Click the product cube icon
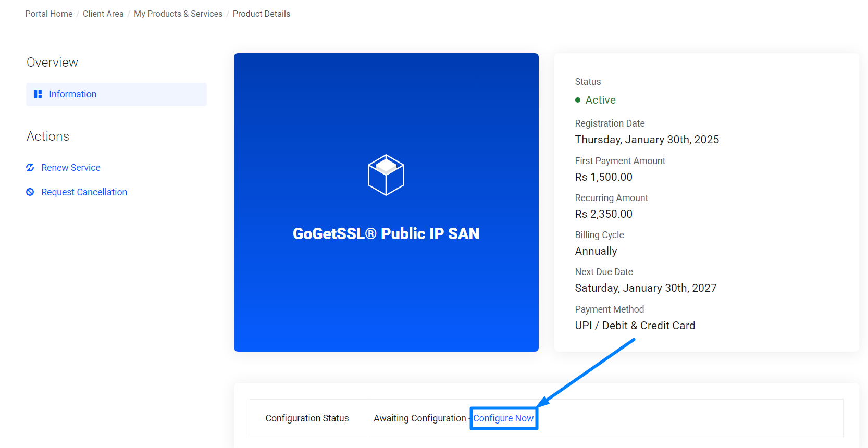 [x=386, y=175]
